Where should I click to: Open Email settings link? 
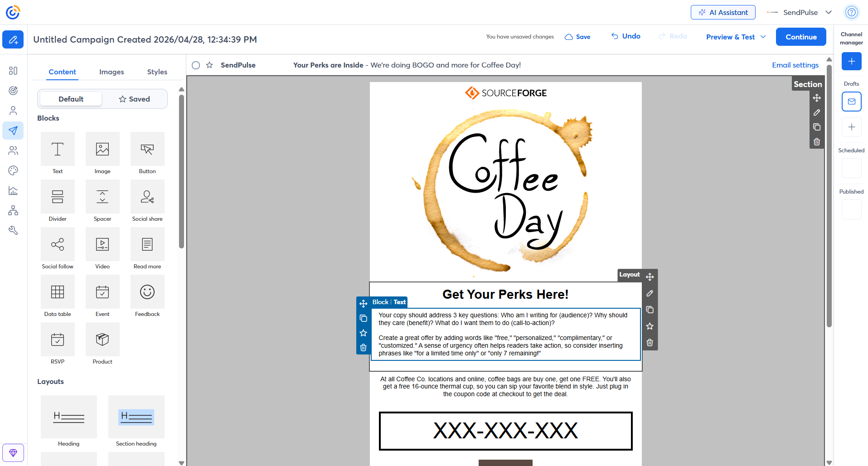pos(795,65)
